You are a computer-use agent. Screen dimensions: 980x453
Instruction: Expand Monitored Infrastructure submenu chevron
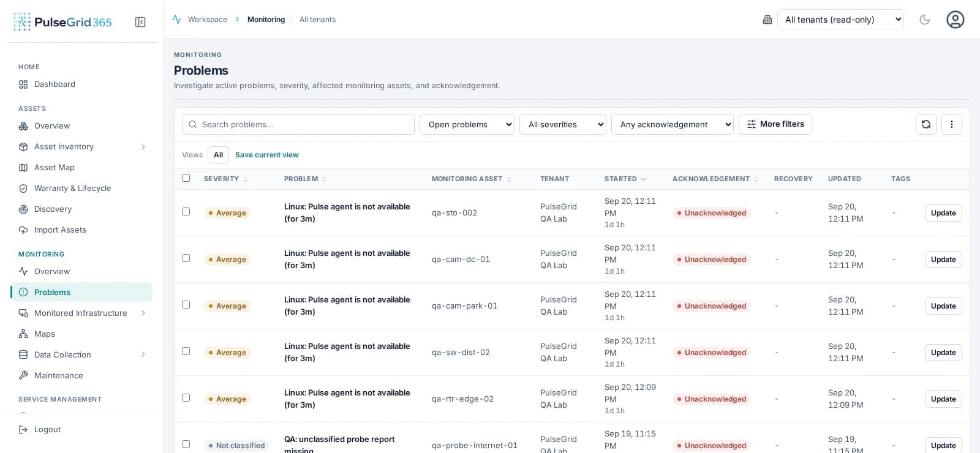[143, 313]
